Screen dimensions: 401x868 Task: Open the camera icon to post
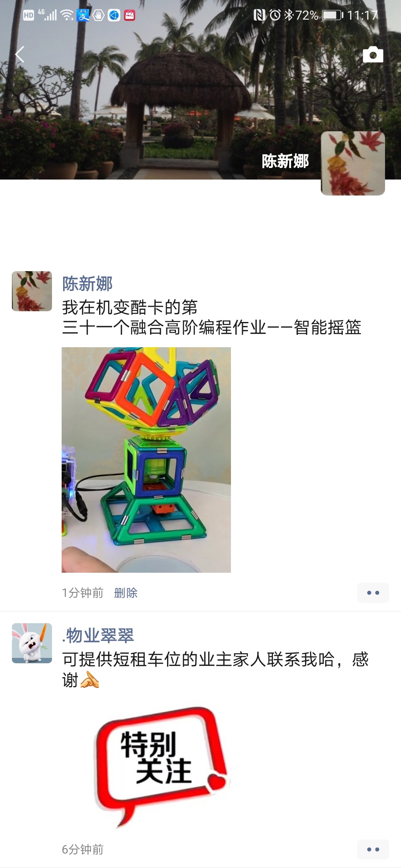[x=373, y=55]
